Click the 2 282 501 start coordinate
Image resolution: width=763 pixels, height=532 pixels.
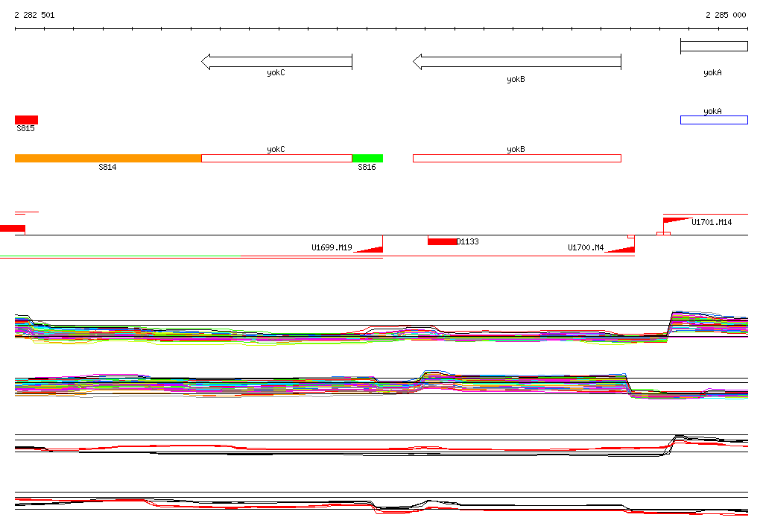click(34, 15)
